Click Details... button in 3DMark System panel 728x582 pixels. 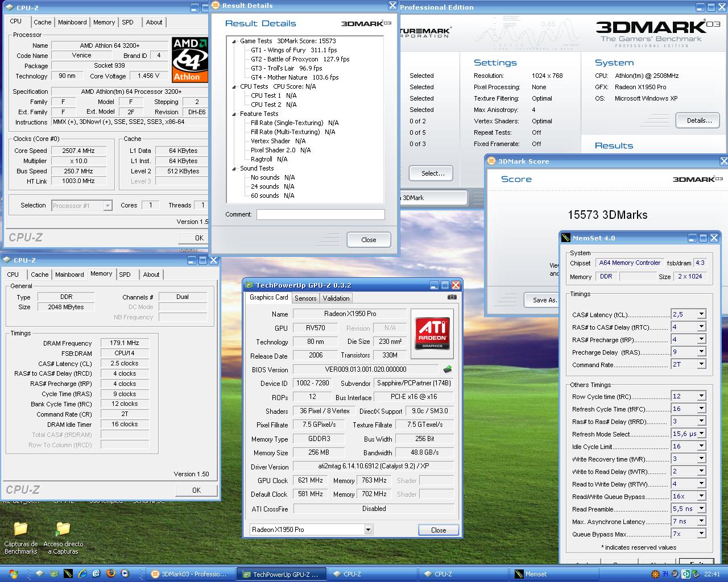[699, 120]
